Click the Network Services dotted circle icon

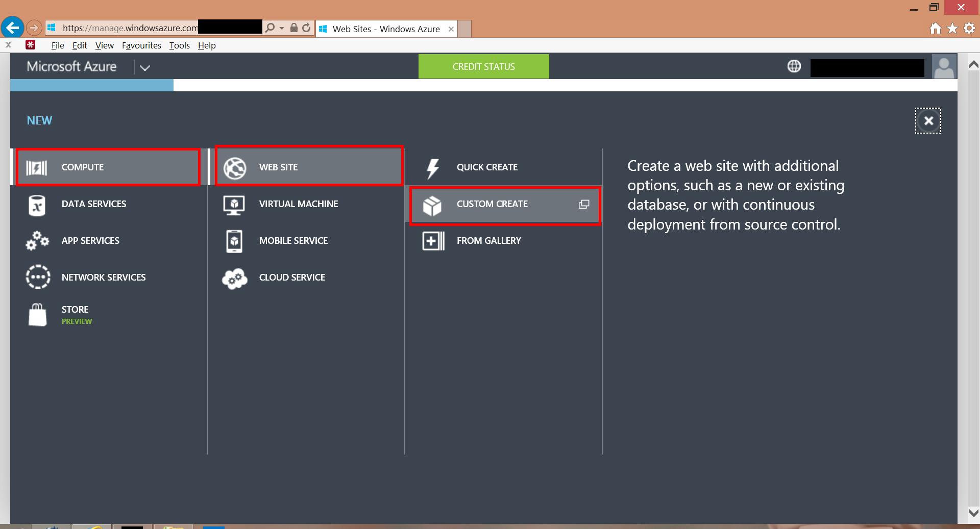coord(38,277)
